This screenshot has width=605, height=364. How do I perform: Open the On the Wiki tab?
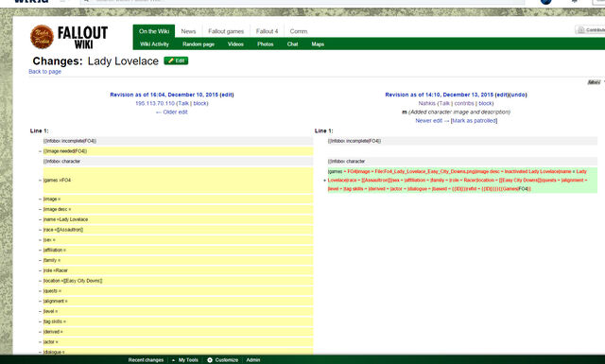(x=154, y=31)
